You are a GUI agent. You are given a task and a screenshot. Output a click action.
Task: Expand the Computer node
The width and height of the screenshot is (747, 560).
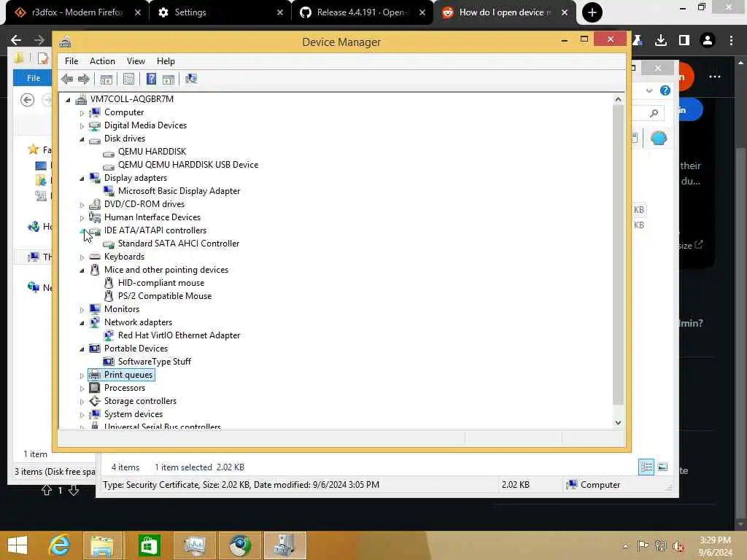click(x=82, y=113)
